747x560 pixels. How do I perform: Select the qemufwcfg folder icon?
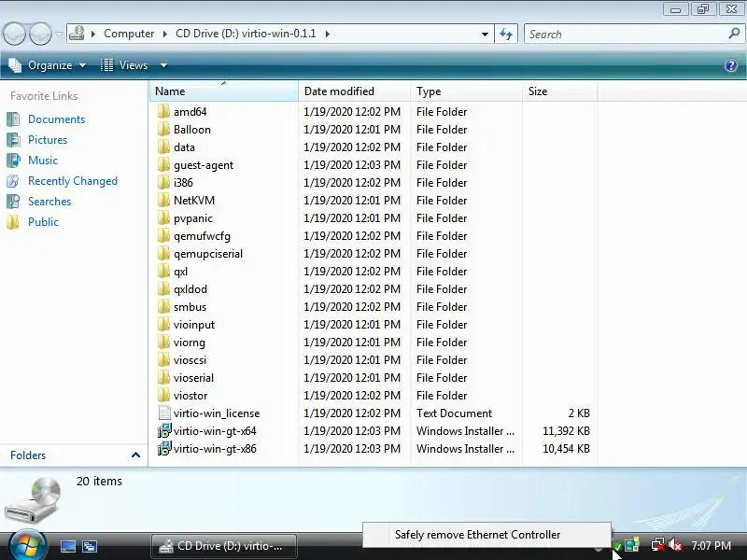[163, 236]
